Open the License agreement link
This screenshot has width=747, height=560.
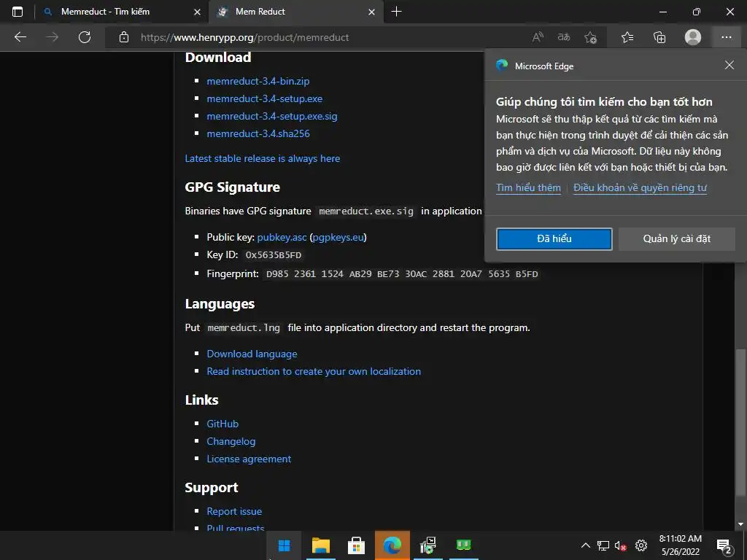click(x=249, y=459)
